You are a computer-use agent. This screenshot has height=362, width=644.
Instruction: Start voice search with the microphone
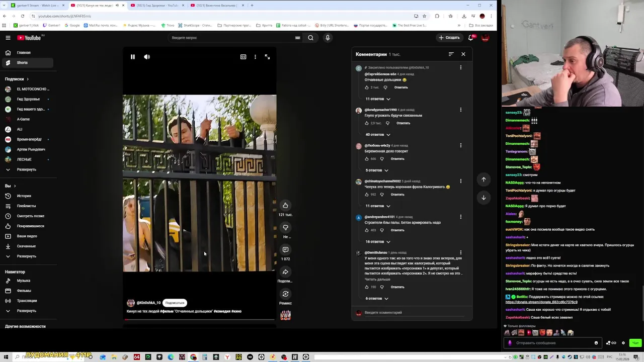click(x=328, y=38)
